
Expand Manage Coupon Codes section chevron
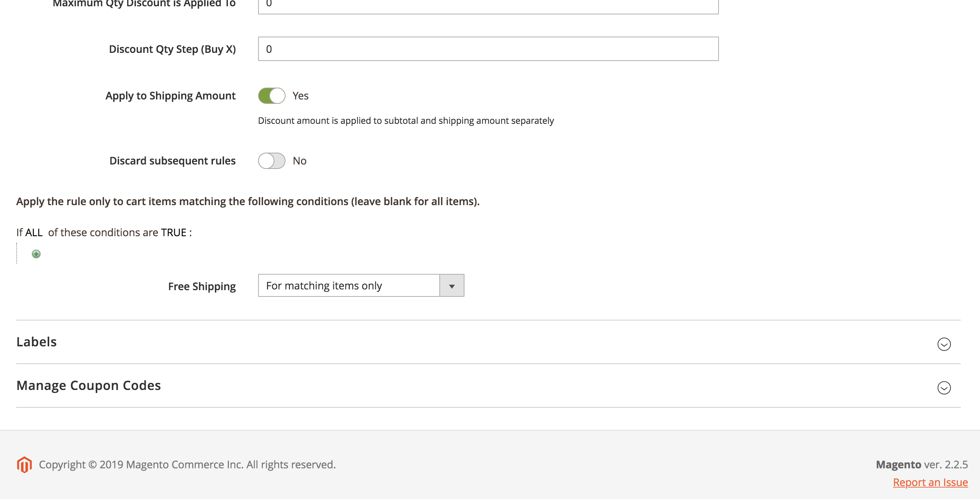click(x=944, y=388)
